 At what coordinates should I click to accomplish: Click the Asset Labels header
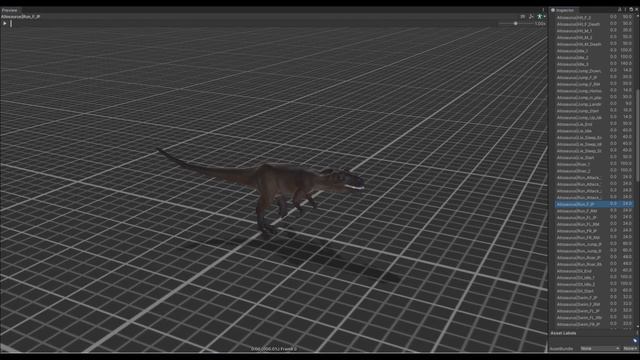pyautogui.click(x=563, y=333)
